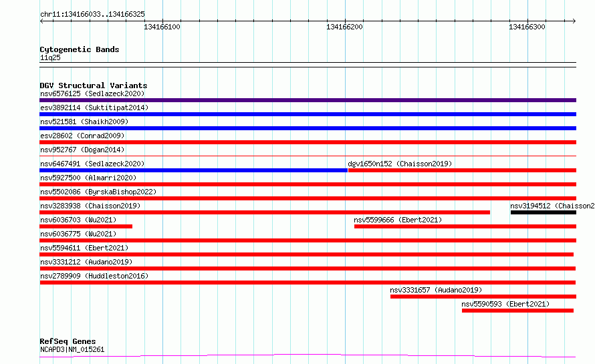This screenshot has height=364, width=595.
Task: Click the chr11:134166033..134166325 coordinates text
Action: 92,15
